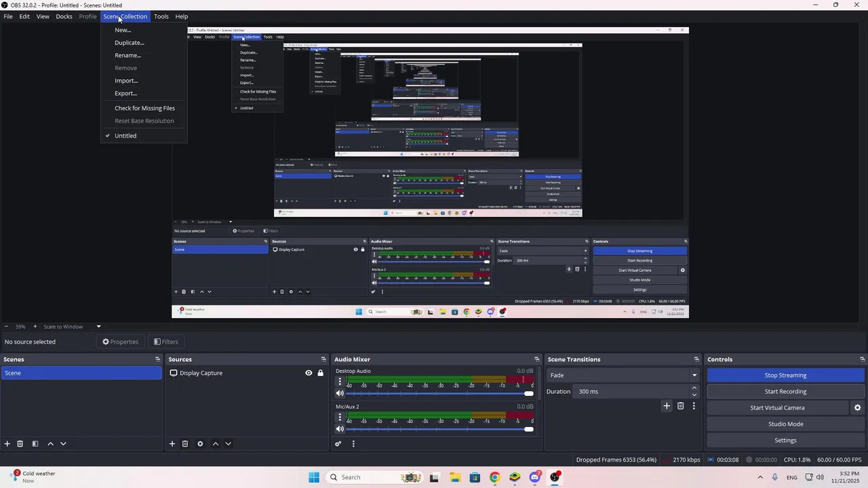
Task: Select the Scene item in Scenes list
Action: (81, 373)
